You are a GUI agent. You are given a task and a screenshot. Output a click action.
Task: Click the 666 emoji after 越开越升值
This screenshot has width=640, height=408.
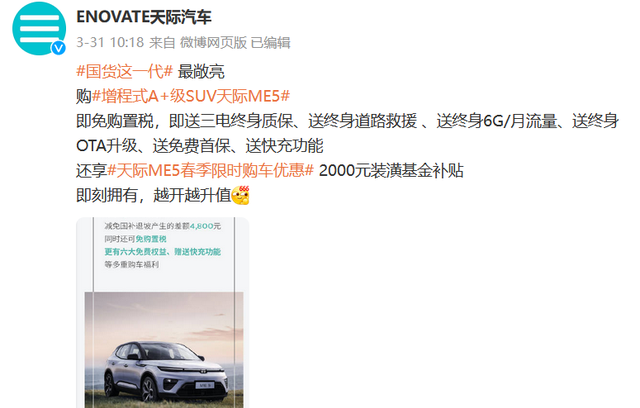click(240, 195)
